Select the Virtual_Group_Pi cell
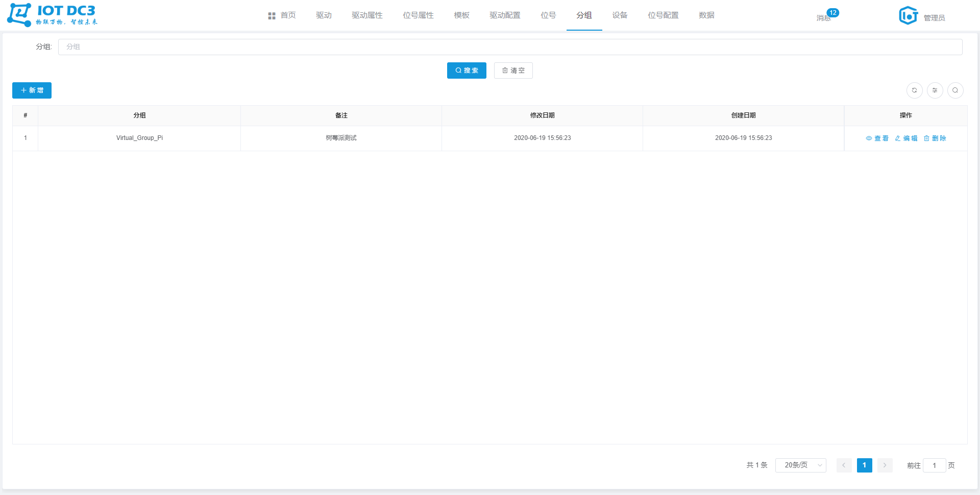The image size is (980, 495). pos(139,138)
